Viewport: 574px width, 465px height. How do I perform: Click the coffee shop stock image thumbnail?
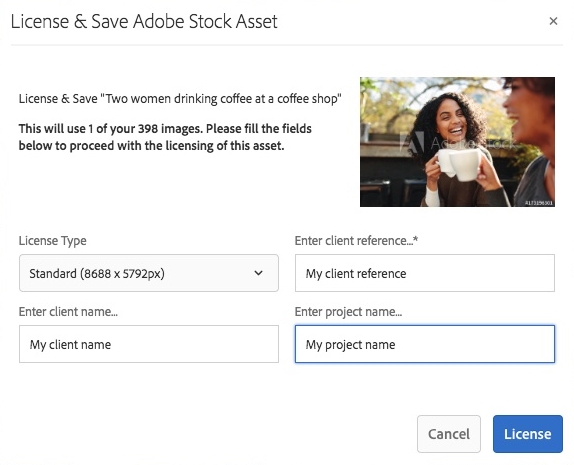pos(457,142)
